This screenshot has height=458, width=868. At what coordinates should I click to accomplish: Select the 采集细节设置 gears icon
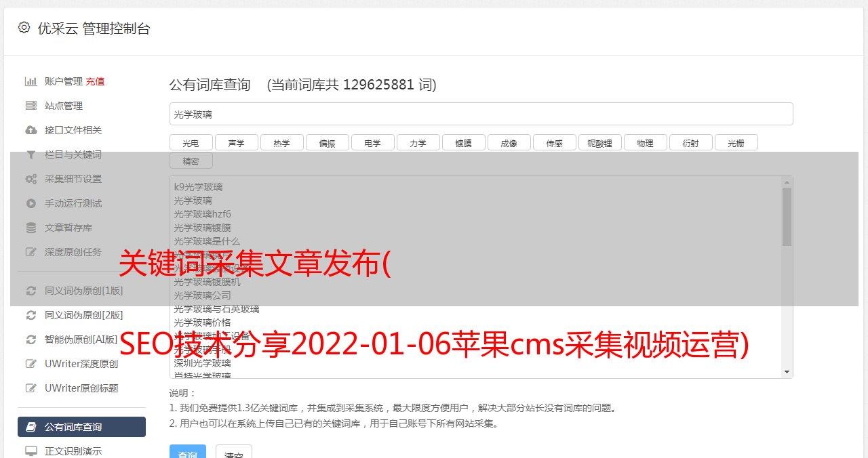(x=31, y=179)
